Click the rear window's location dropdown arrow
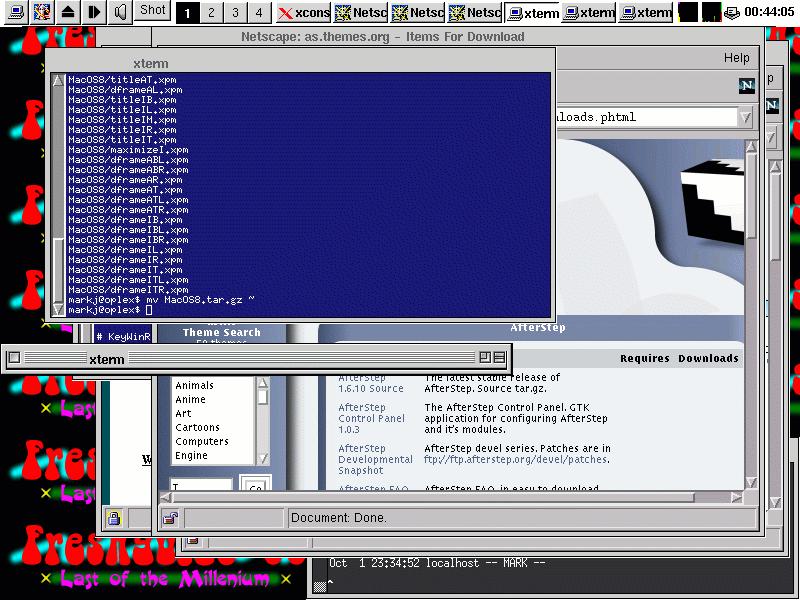Viewport: 800px width, 600px height. click(x=771, y=137)
